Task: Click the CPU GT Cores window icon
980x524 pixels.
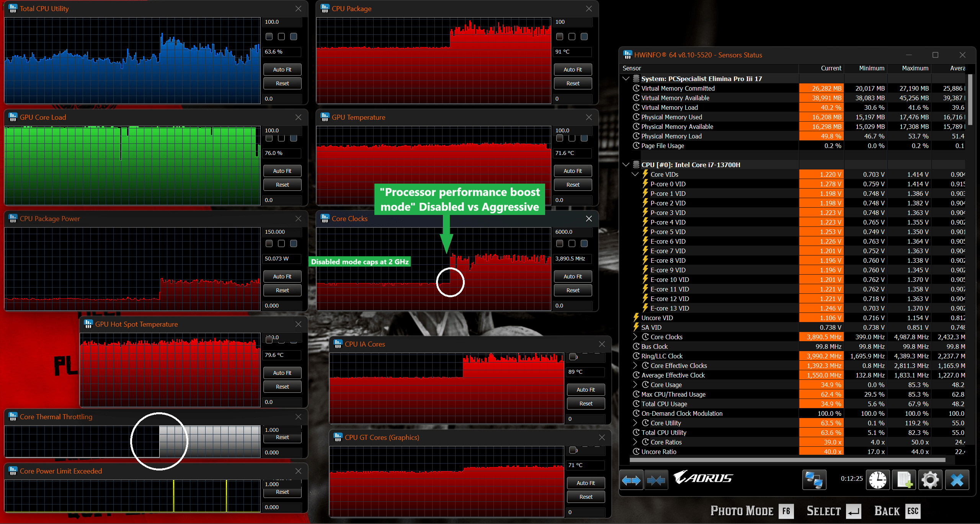Action: click(338, 437)
